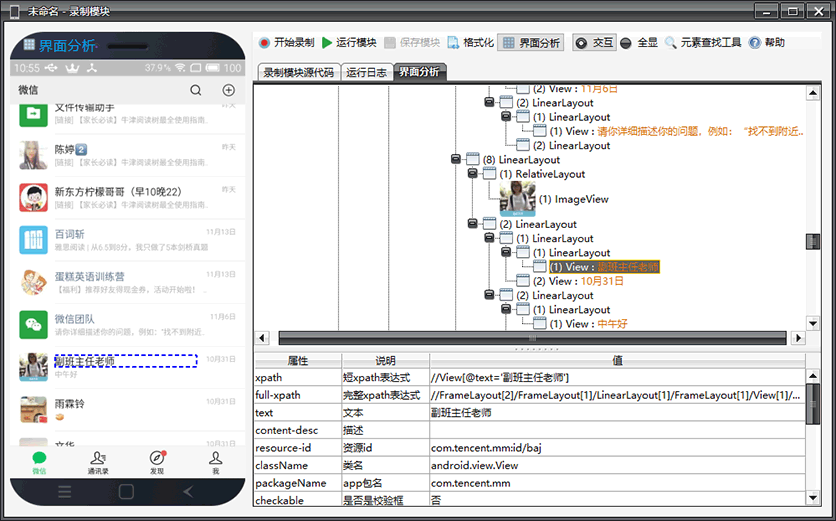This screenshot has height=521, width=836.
Task: Switch to the 运行日志 tab
Action: coord(366,73)
